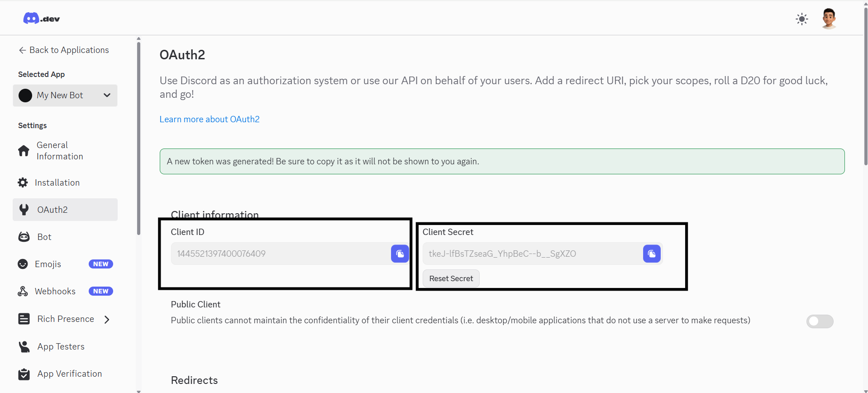Screen dimensions: 868x393
Task: Open App Verification settings
Action: 69,374
